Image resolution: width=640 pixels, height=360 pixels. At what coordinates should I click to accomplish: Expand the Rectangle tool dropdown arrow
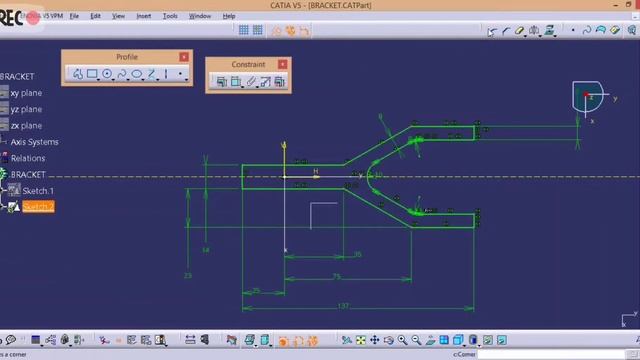click(98, 80)
